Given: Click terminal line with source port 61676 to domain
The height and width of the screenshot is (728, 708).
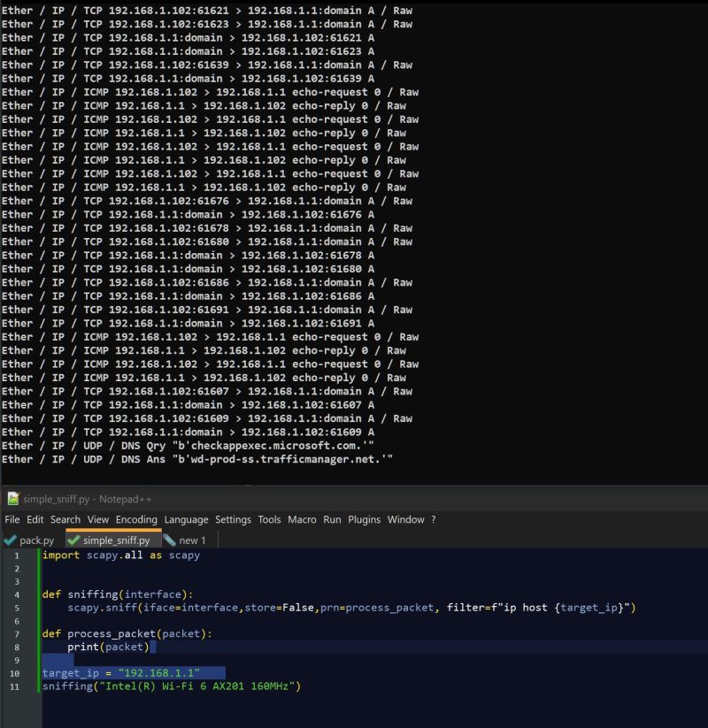Looking at the screenshot, I should pos(207,201).
